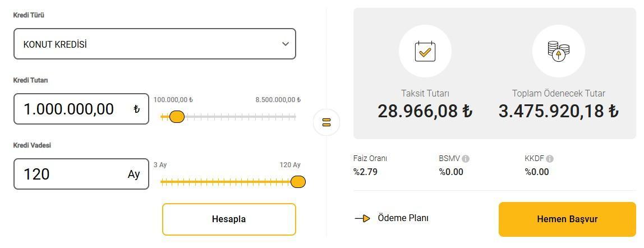Click the lira symbol in Kredi Tutarı field
The image size is (644, 248).
coord(136,109)
